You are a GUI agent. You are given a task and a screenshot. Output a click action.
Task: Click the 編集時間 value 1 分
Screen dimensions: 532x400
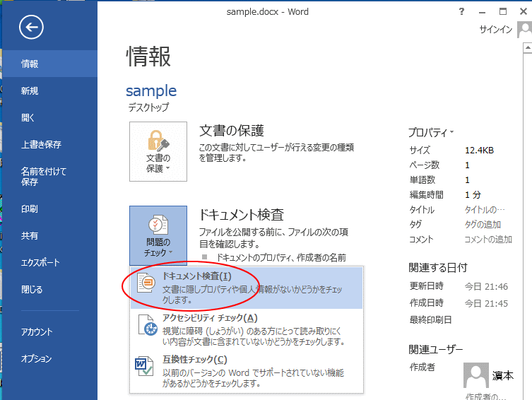coord(473,195)
